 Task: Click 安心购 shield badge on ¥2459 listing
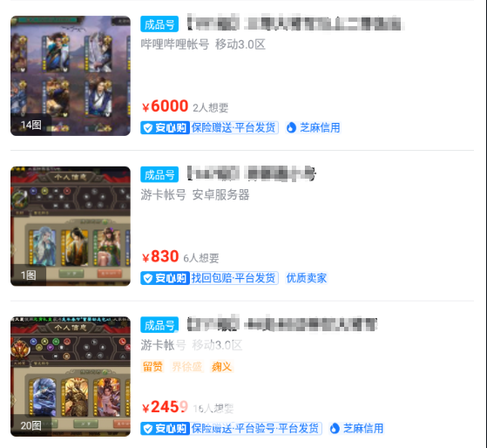point(165,429)
